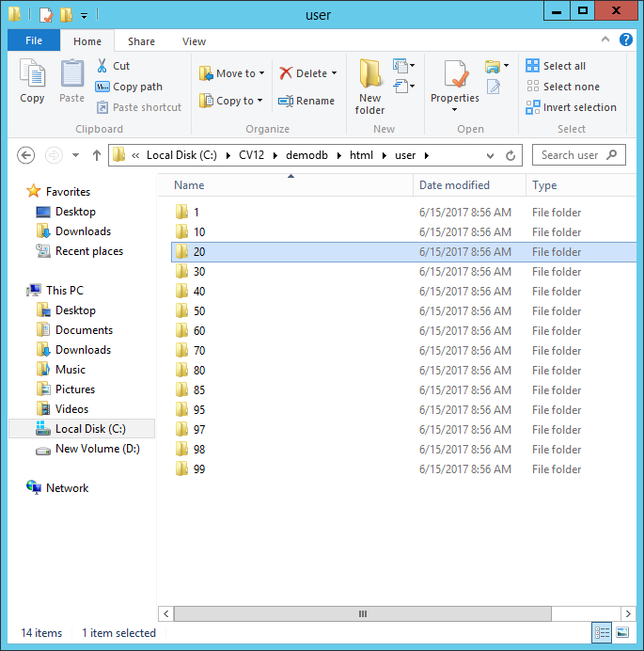Image resolution: width=644 pixels, height=651 pixels.
Task: Select Desktop under Favorites
Action: (x=67, y=212)
